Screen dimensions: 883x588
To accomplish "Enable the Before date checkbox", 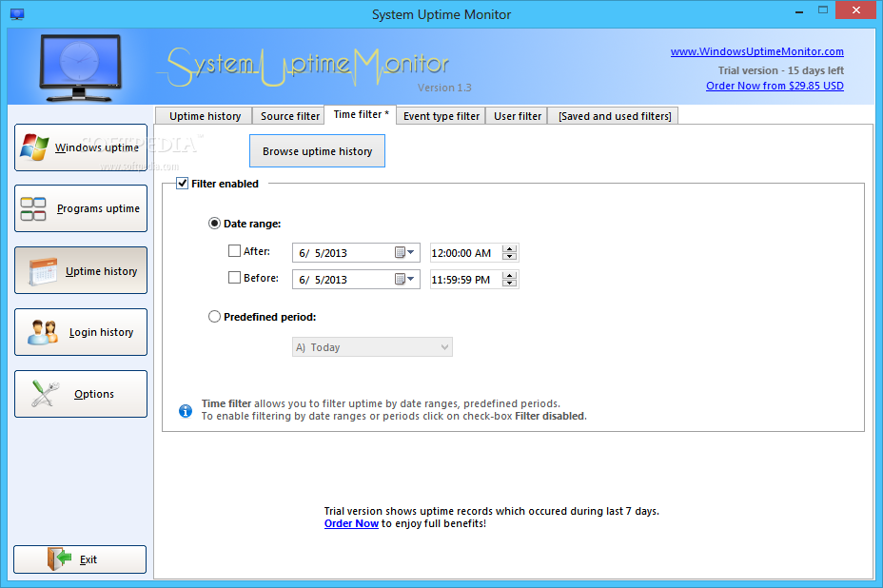I will (x=234, y=277).
